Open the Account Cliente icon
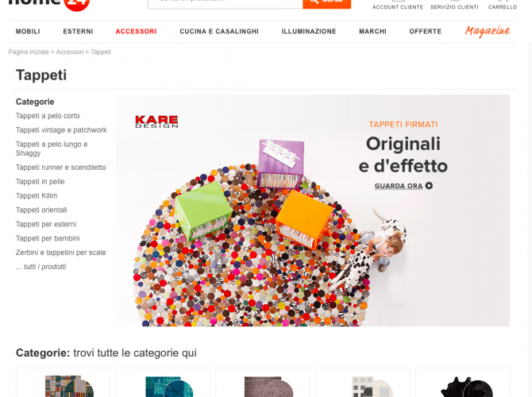This screenshot has height=397, width=532. pyautogui.click(x=398, y=1)
